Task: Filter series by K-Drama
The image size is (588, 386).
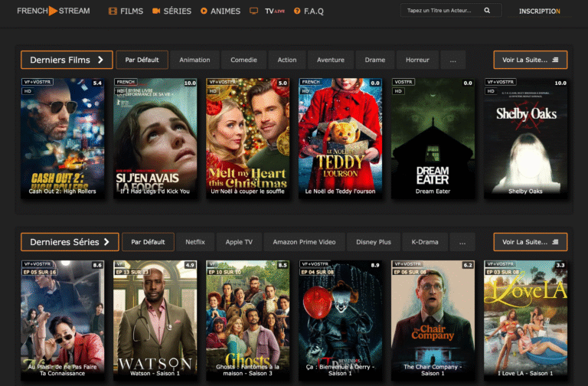Action: click(x=425, y=242)
